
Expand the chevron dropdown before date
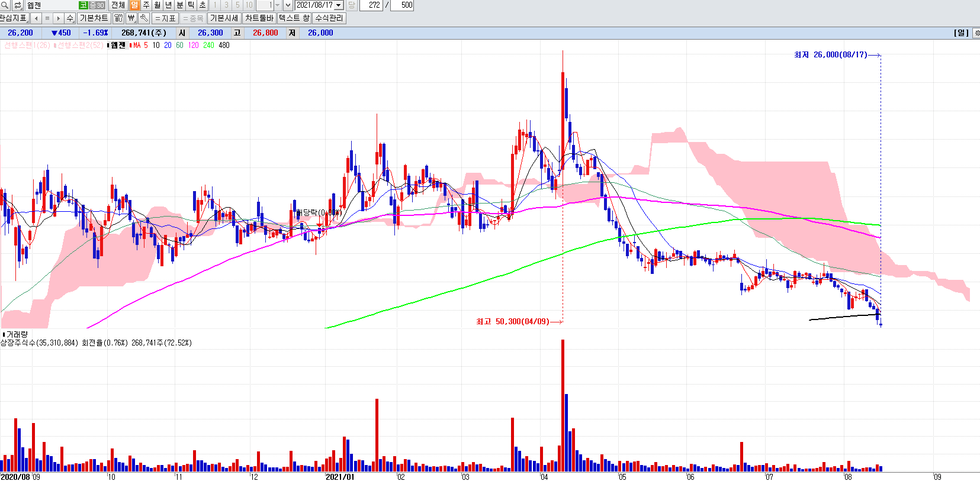click(x=288, y=5)
